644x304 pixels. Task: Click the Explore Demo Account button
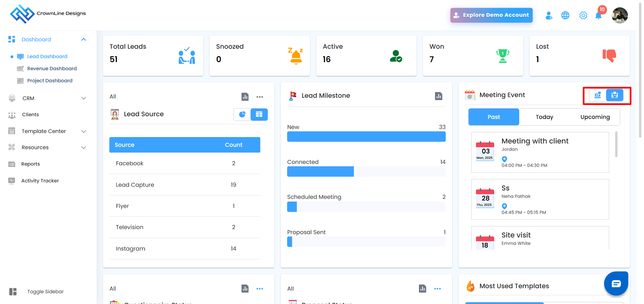[x=491, y=15]
